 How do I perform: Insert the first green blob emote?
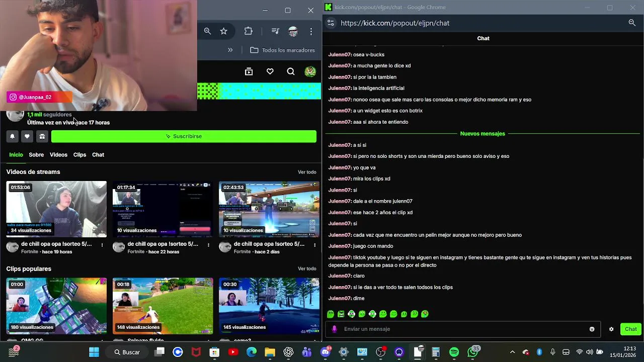(x=331, y=314)
